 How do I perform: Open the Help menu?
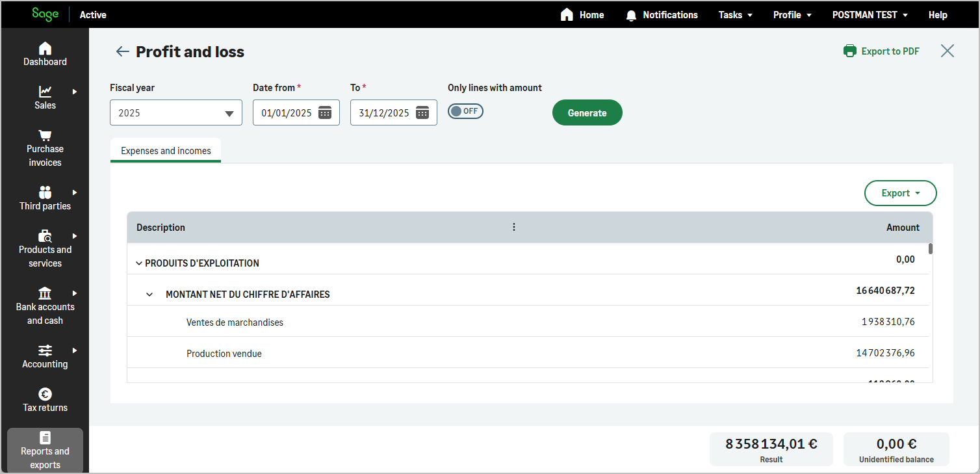[x=938, y=14]
